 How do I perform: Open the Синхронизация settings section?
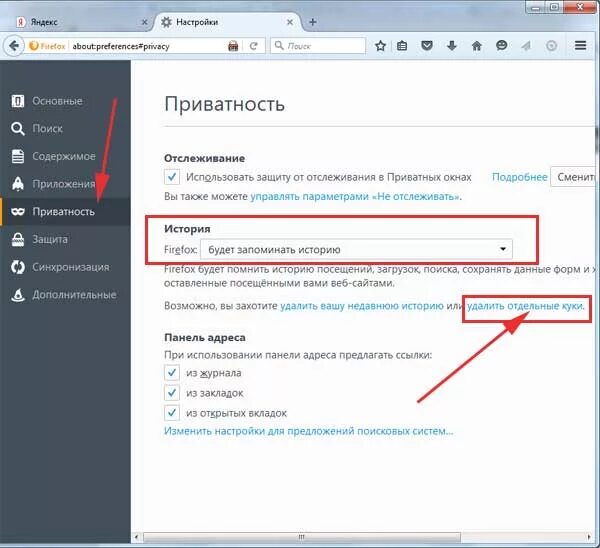(65, 267)
